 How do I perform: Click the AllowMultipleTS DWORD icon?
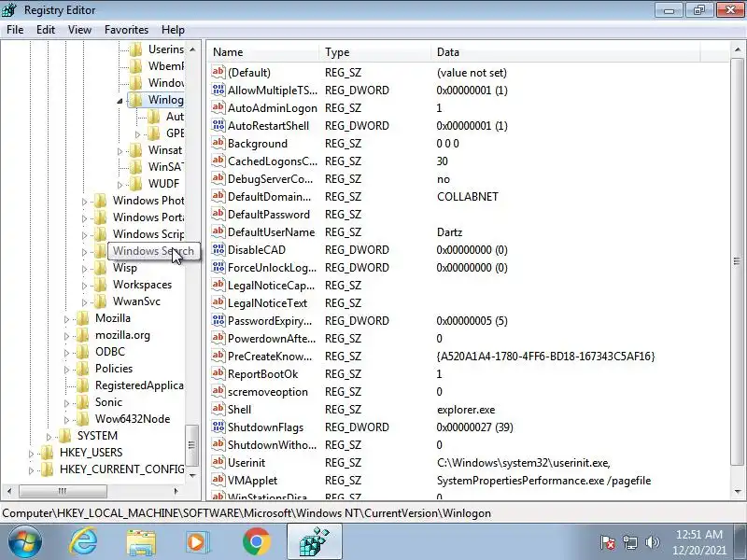(218, 90)
